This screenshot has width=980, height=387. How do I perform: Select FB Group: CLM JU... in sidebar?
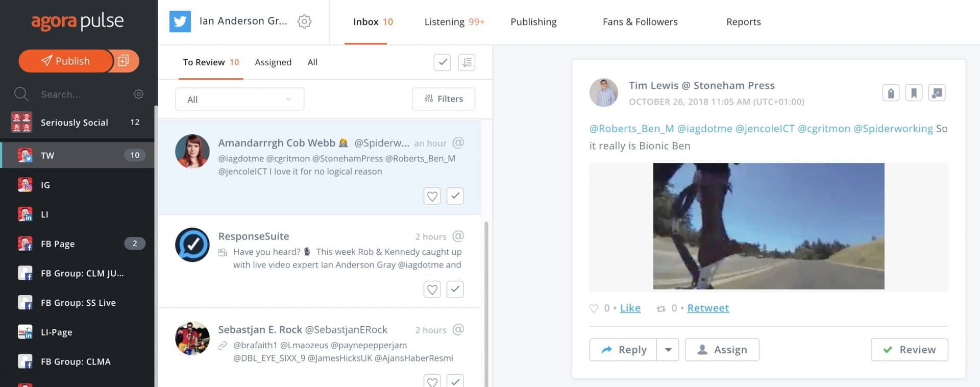(x=78, y=273)
